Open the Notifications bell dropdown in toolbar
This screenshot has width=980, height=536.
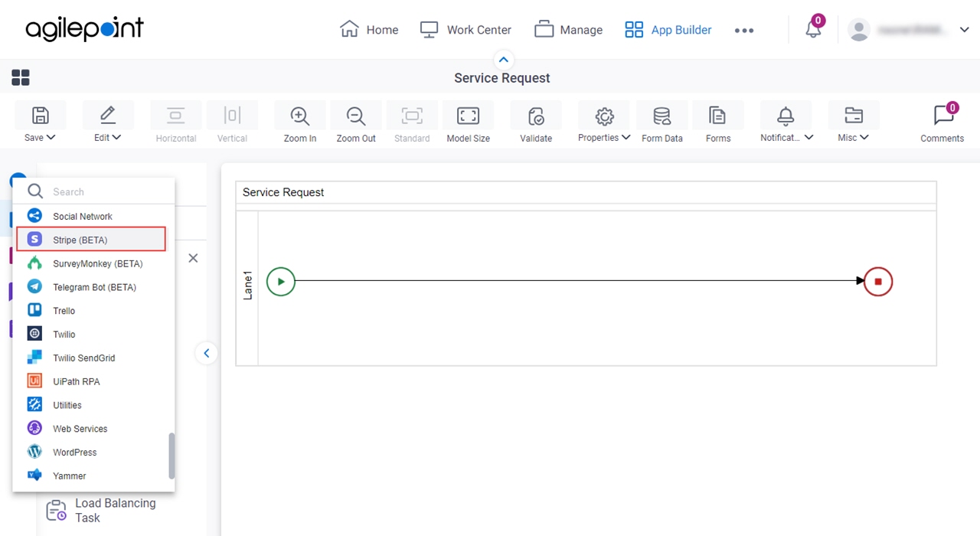(786, 123)
